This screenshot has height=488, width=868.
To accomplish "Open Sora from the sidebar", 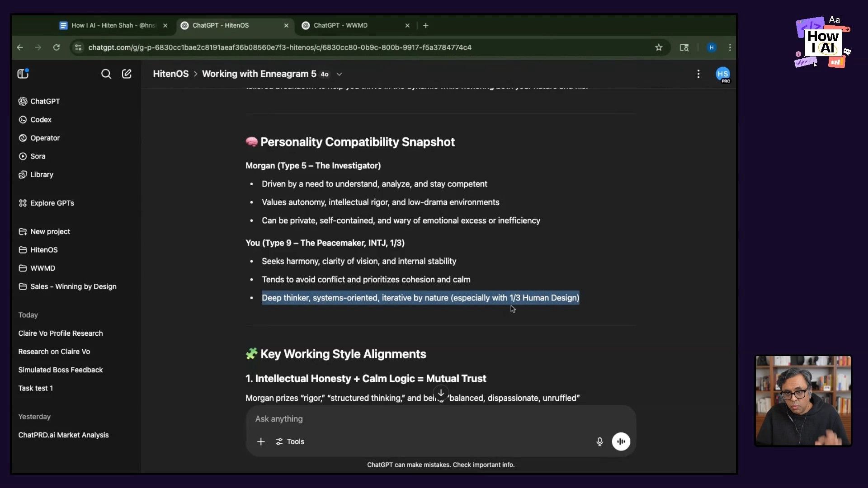I will (x=32, y=156).
